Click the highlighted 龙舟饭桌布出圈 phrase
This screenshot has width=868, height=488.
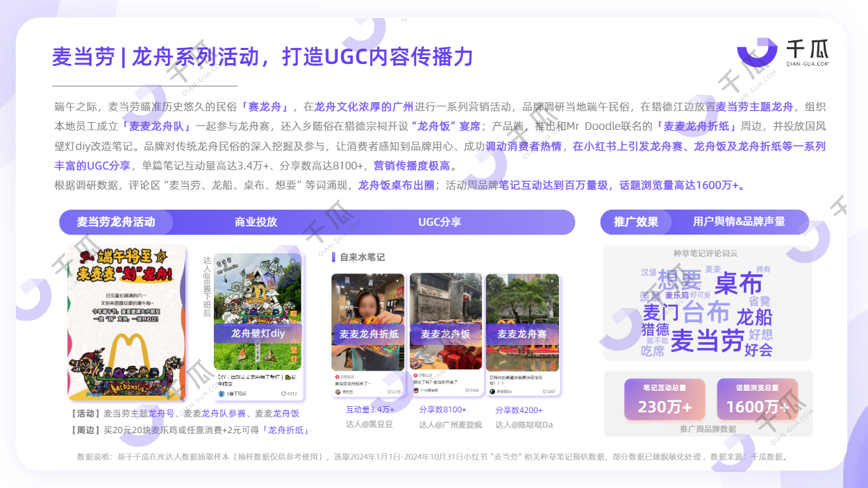pos(397,185)
